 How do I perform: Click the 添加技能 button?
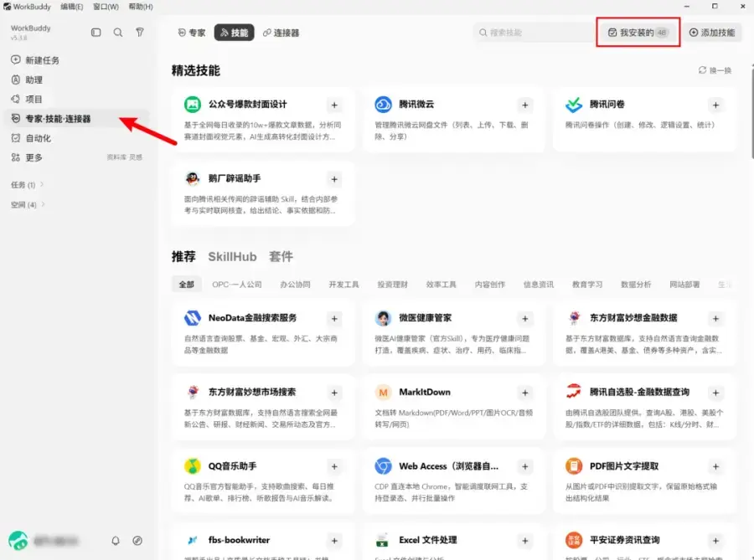click(712, 32)
